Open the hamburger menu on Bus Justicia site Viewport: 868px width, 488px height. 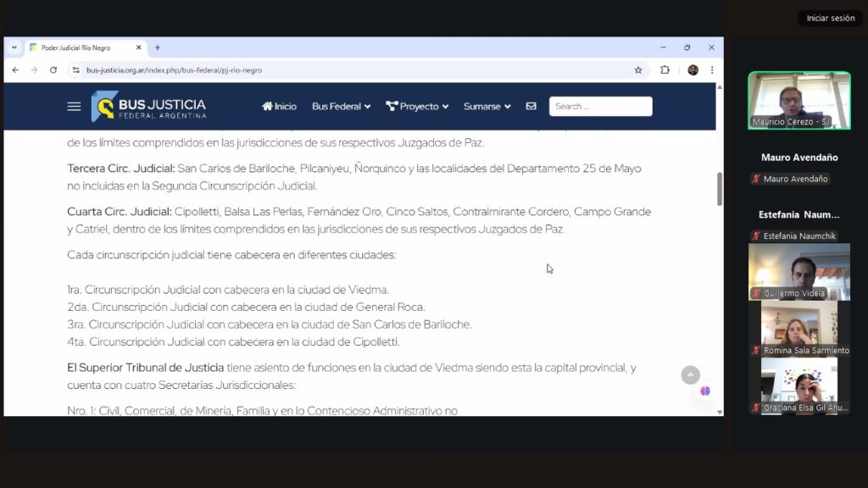74,107
